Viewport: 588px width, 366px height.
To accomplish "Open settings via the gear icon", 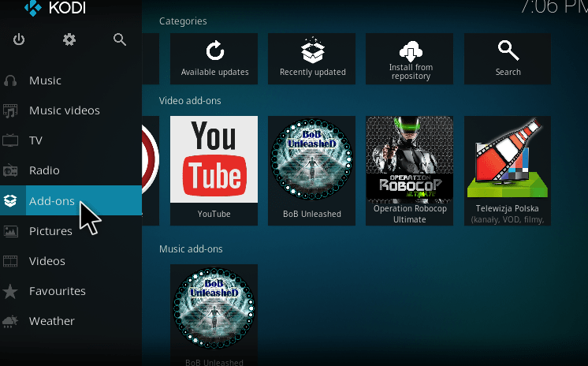I will 69,39.
